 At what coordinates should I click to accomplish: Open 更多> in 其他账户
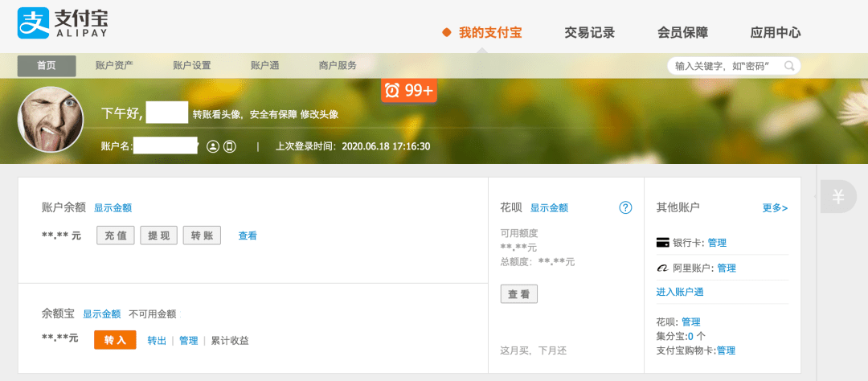pyautogui.click(x=775, y=208)
